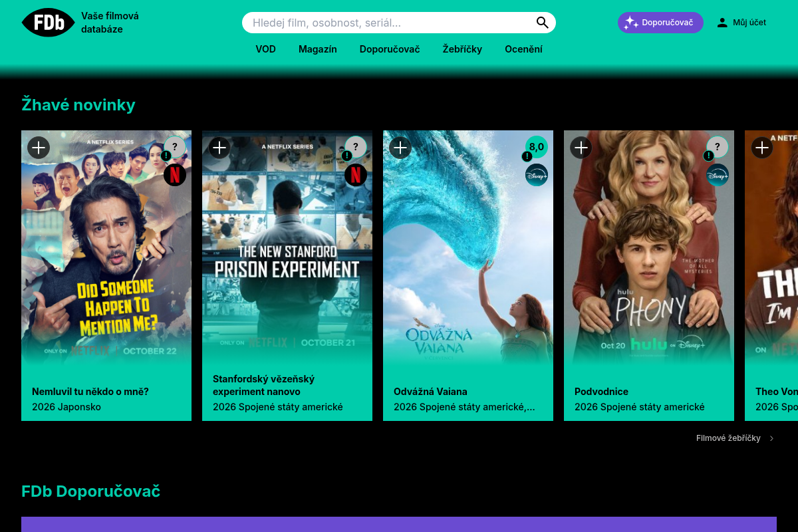Go to Doporučovač in the navigation bar

click(390, 49)
